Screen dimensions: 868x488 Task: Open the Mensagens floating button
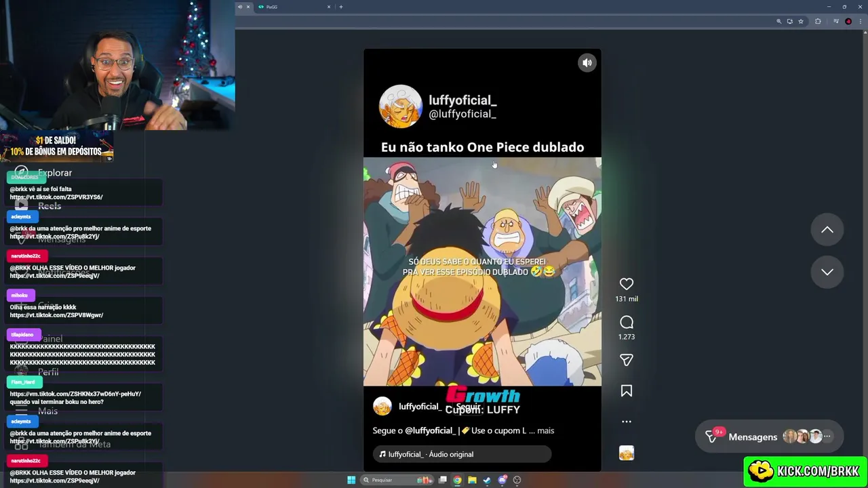coord(769,436)
